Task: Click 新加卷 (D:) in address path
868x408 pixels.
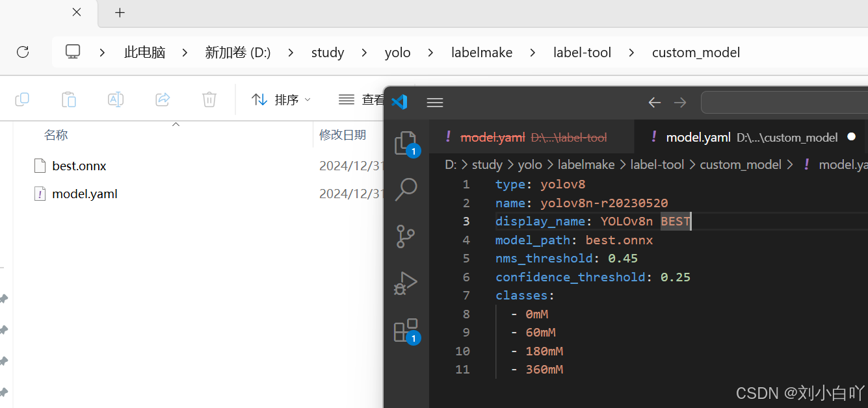Action: [238, 53]
